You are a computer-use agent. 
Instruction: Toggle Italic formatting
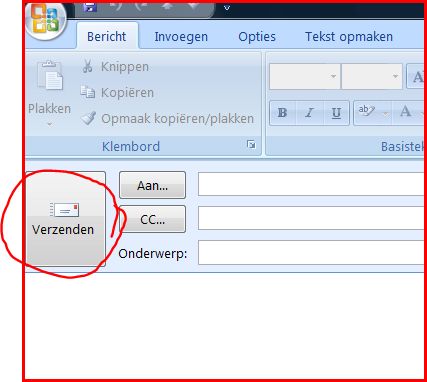click(309, 113)
